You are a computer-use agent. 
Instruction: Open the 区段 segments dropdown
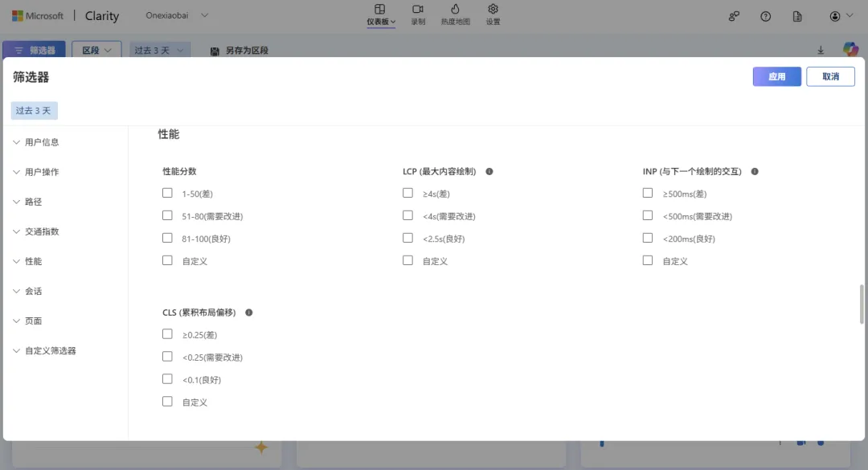(x=97, y=50)
